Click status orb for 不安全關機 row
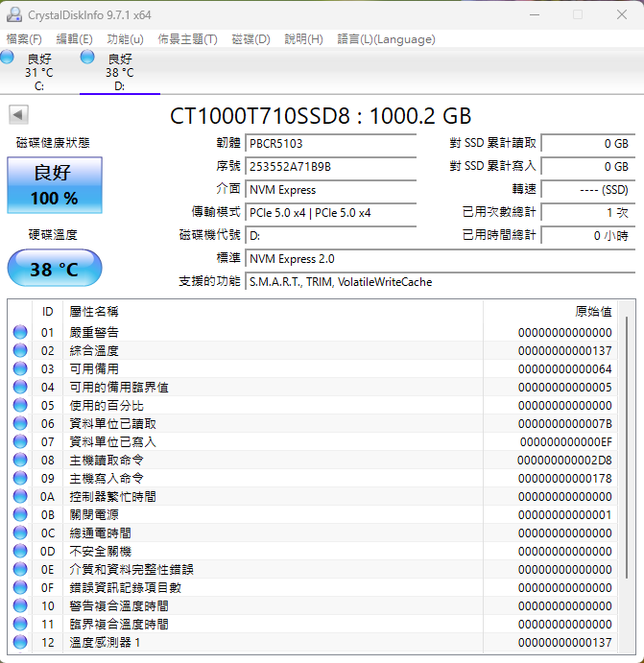The image size is (644, 663). (20, 551)
